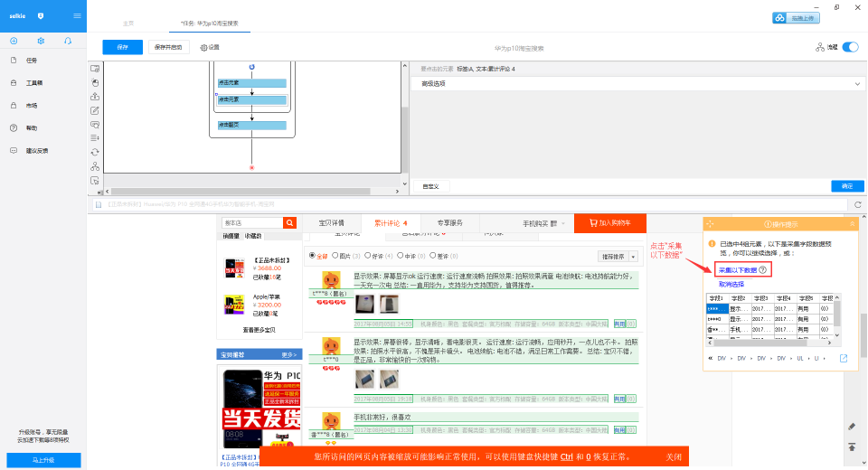Select the dropdown list switch tool icon
Screen dimensions: 868x470
tap(95, 138)
